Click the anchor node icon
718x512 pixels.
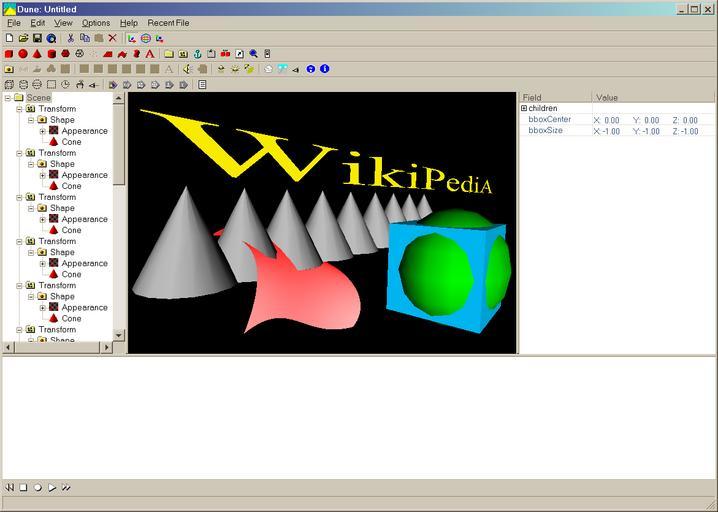tap(197, 54)
